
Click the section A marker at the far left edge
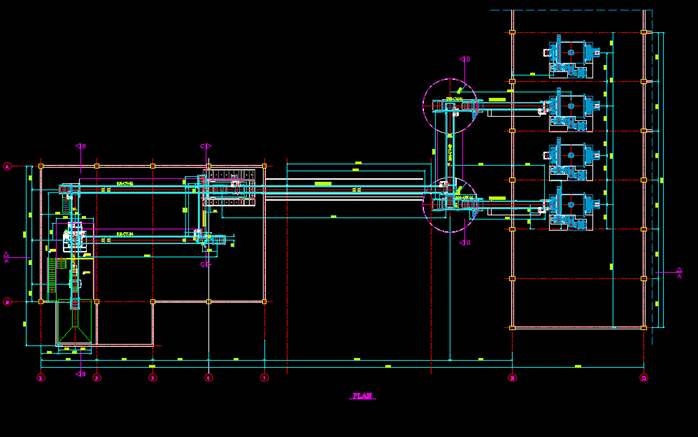pos(7,257)
